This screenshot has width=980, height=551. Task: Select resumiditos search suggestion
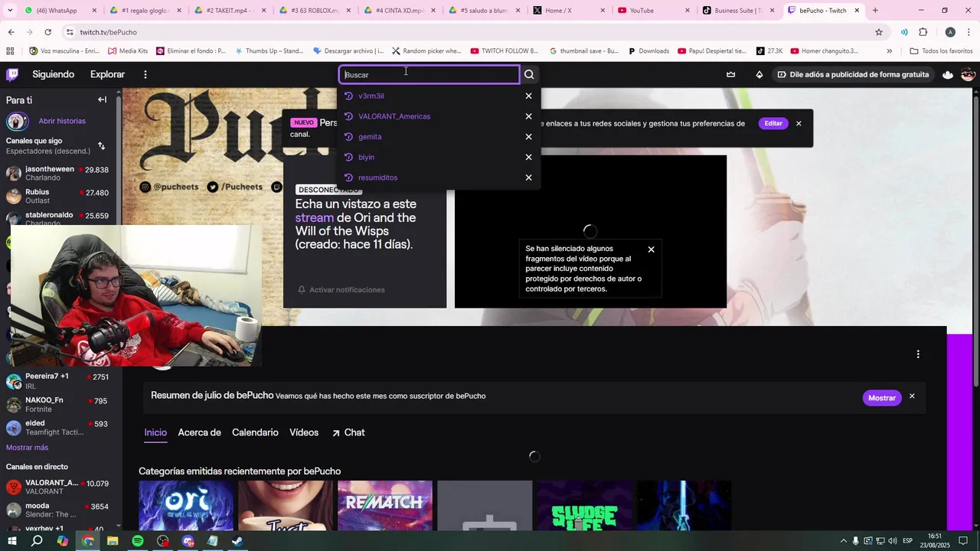[377, 178]
